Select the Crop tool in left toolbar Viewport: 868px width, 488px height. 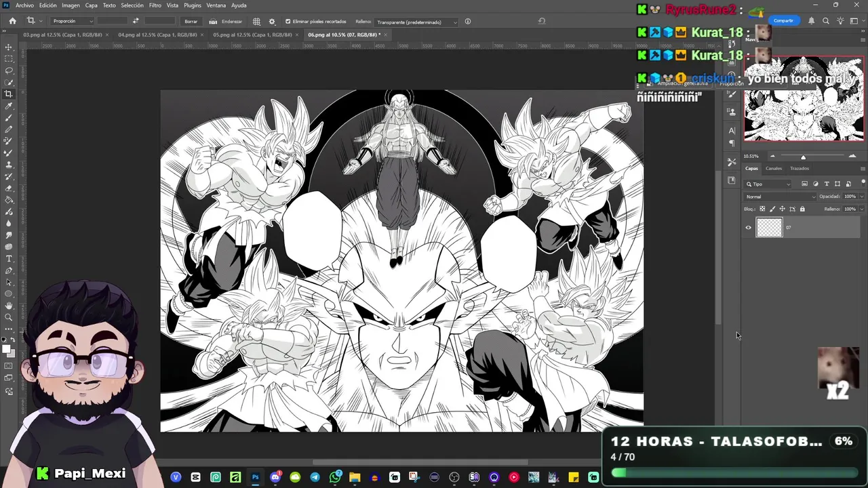[9, 94]
